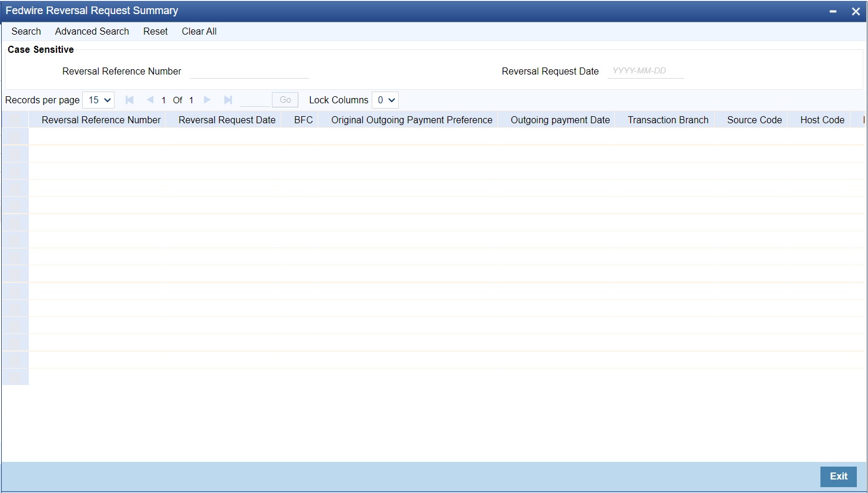The height and width of the screenshot is (493, 868).
Task: Open Advanced Search
Action: click(x=92, y=32)
